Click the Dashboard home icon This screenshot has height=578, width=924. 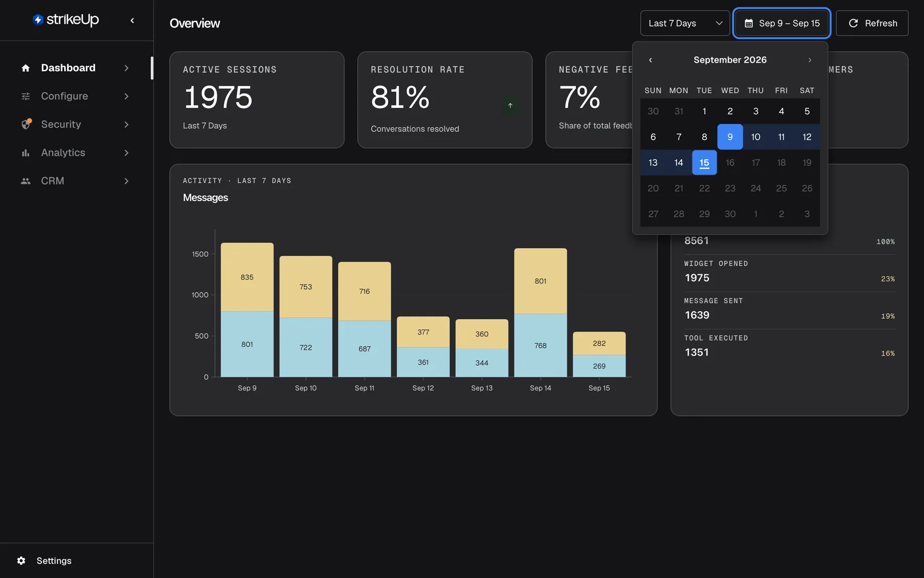coord(26,68)
